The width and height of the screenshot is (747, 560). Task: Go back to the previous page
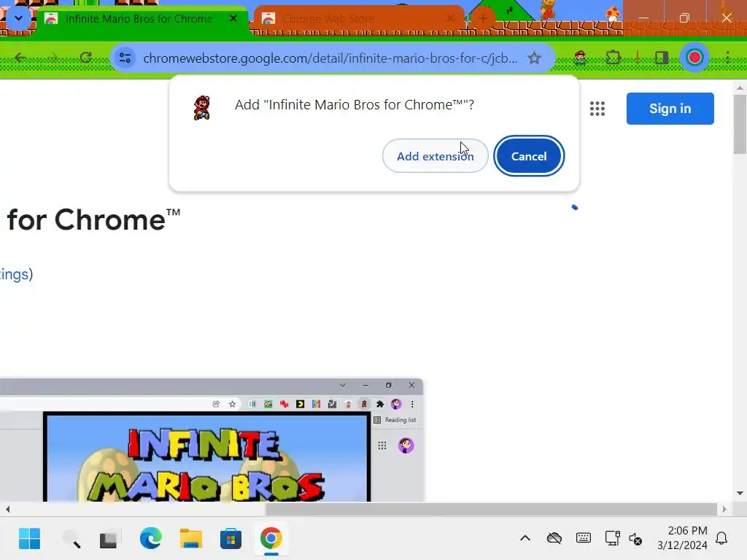20,58
